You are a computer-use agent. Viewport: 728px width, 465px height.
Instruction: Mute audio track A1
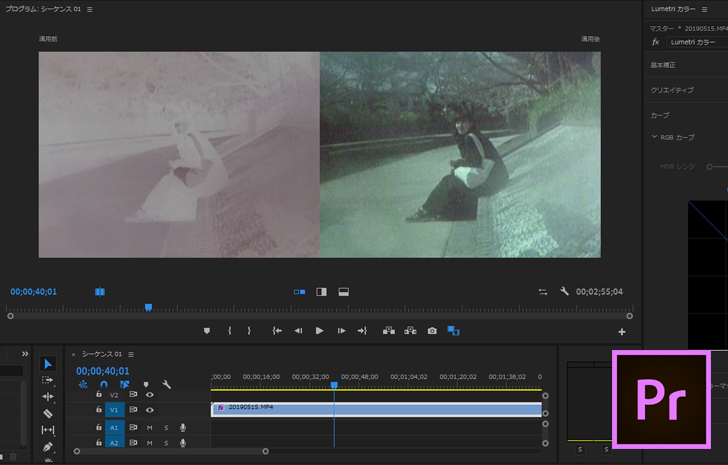click(x=150, y=427)
